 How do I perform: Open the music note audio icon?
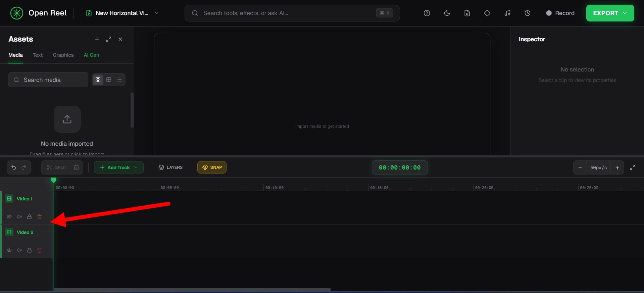click(507, 13)
